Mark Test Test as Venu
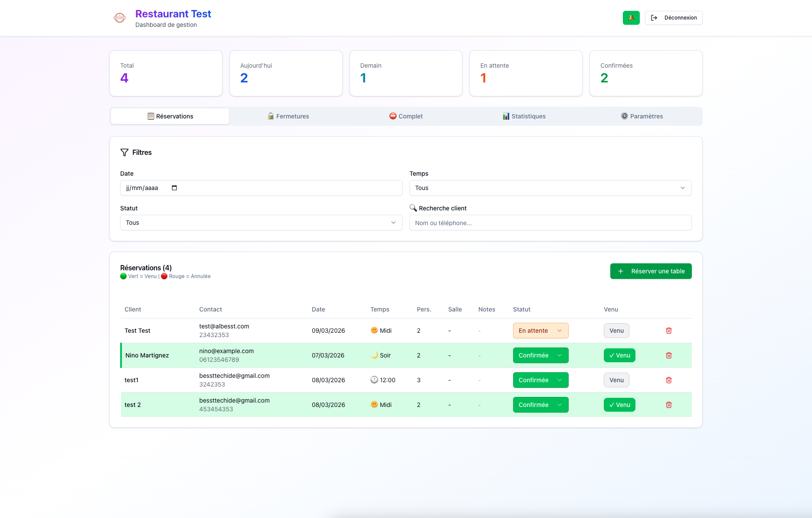The width and height of the screenshot is (812, 518). (616, 331)
